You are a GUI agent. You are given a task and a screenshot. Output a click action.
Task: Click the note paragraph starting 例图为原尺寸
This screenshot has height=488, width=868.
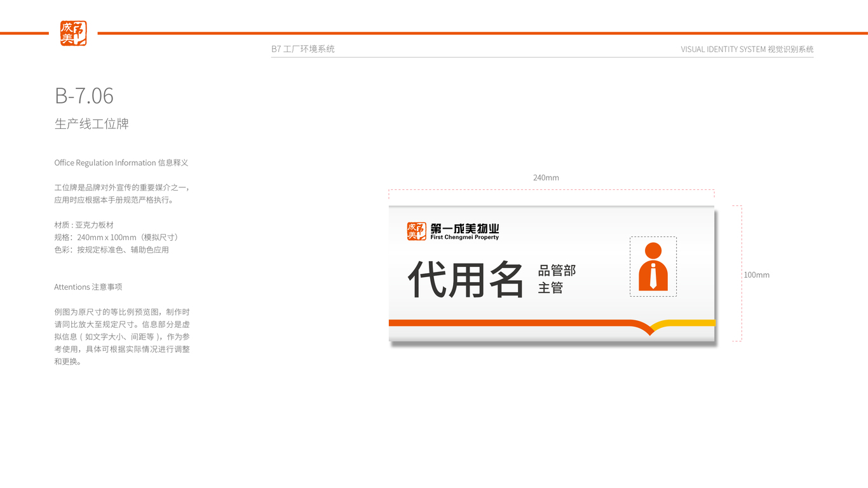[x=122, y=337]
